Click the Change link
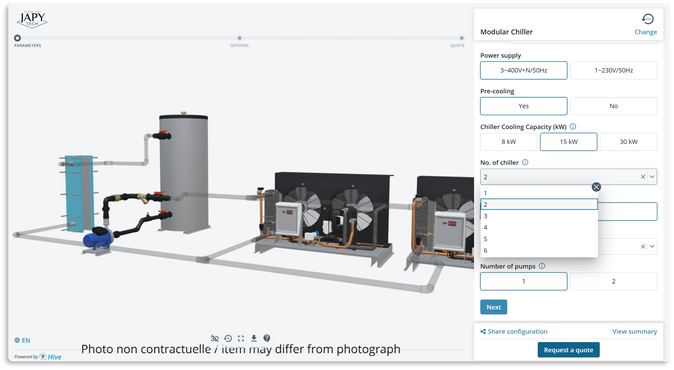 click(646, 32)
